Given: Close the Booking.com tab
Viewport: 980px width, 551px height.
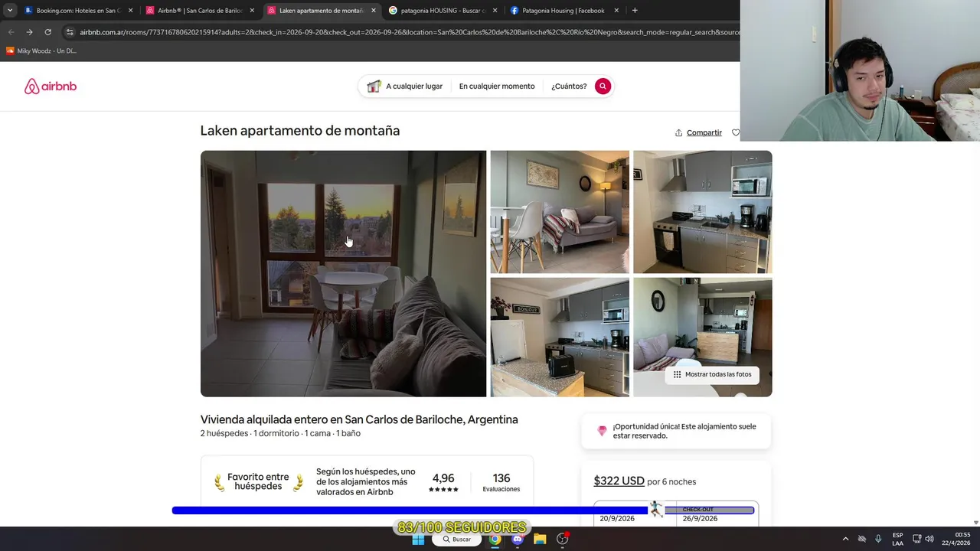Looking at the screenshot, I should (130, 11).
